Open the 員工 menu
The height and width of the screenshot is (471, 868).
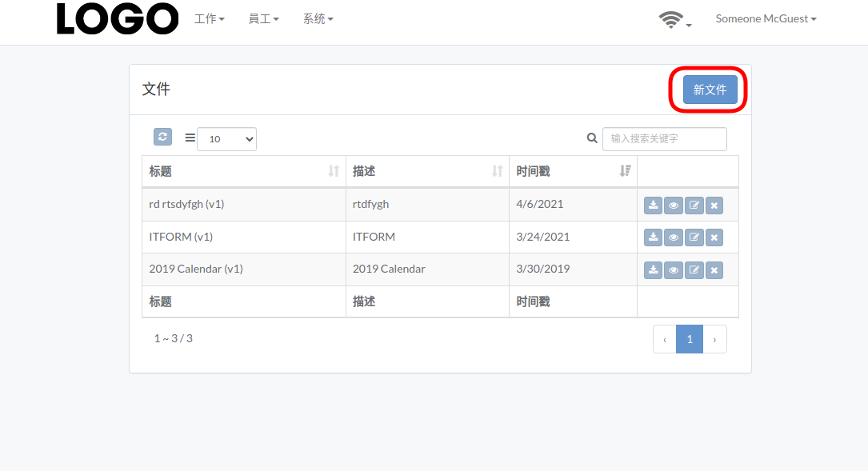(x=263, y=19)
